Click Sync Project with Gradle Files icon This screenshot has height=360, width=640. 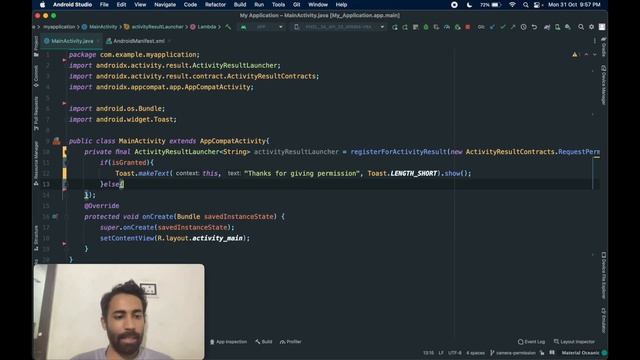tap(547, 27)
